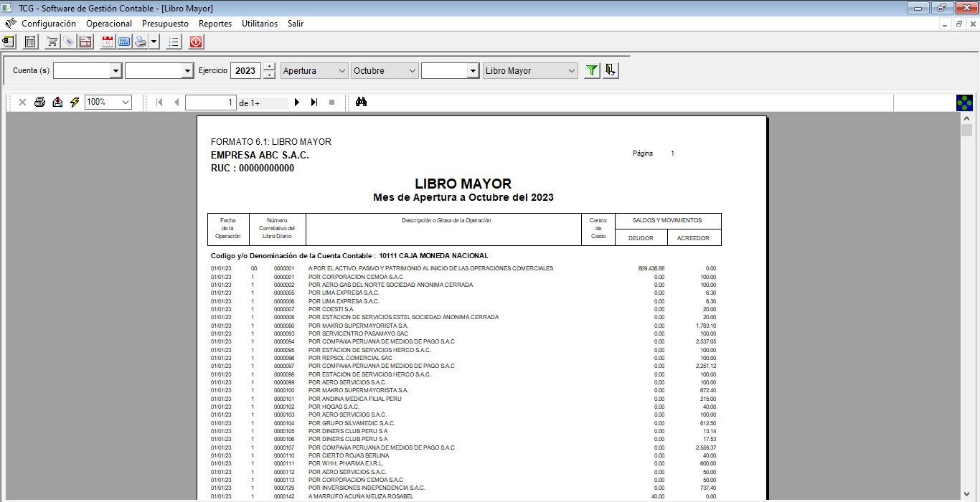Increase the Ejercicio year with up arrow
This screenshot has height=502, width=980.
(269, 67)
